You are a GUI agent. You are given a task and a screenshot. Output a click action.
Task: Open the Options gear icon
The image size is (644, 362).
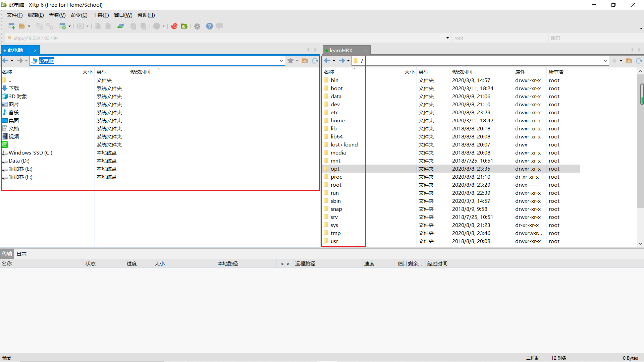click(197, 26)
